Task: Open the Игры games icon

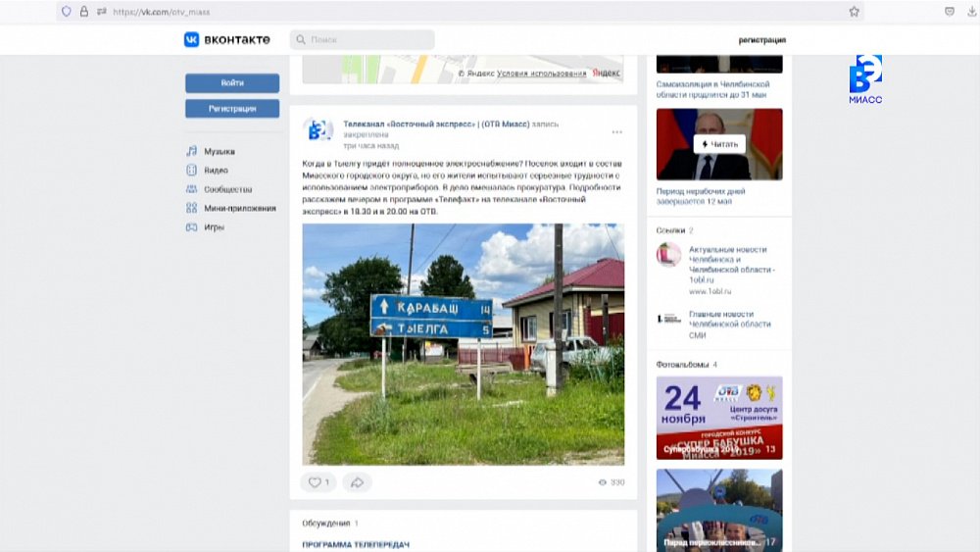Action: [x=192, y=226]
